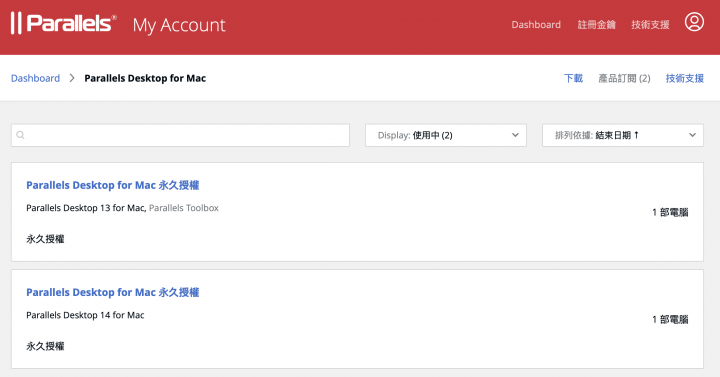Expand the Display: 使用中 (2) dropdown

coord(446,135)
